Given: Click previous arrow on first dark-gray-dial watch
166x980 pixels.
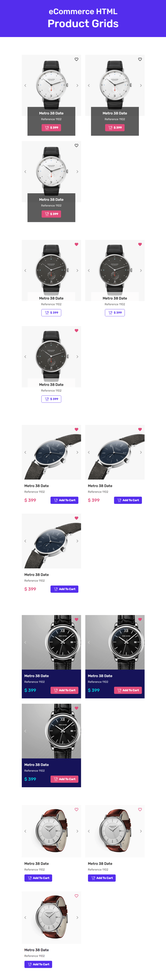Looking at the screenshot, I should [26, 270].
